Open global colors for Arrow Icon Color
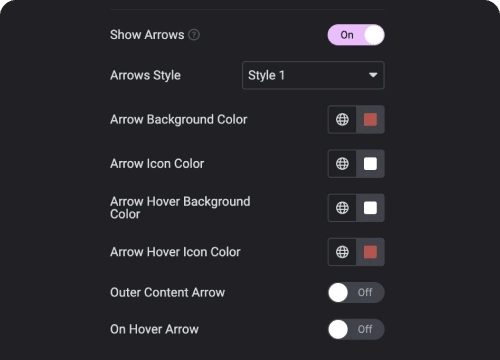Image resolution: width=500 pixels, height=360 pixels. coord(342,164)
